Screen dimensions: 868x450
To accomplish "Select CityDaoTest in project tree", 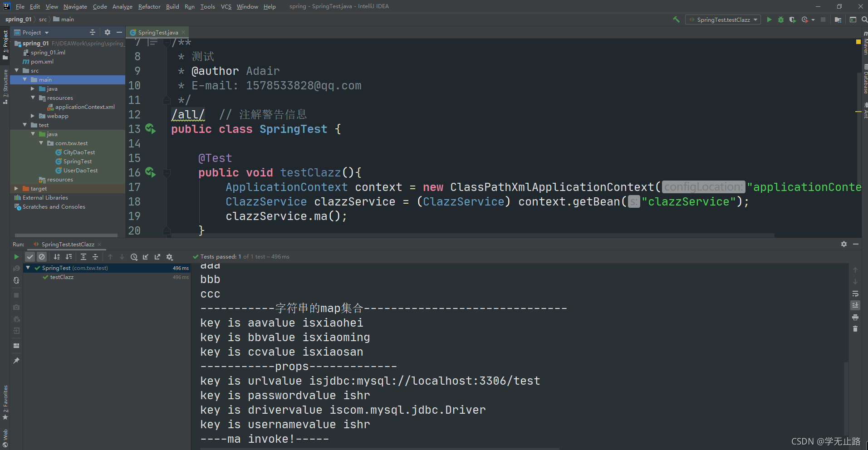I will (79, 152).
